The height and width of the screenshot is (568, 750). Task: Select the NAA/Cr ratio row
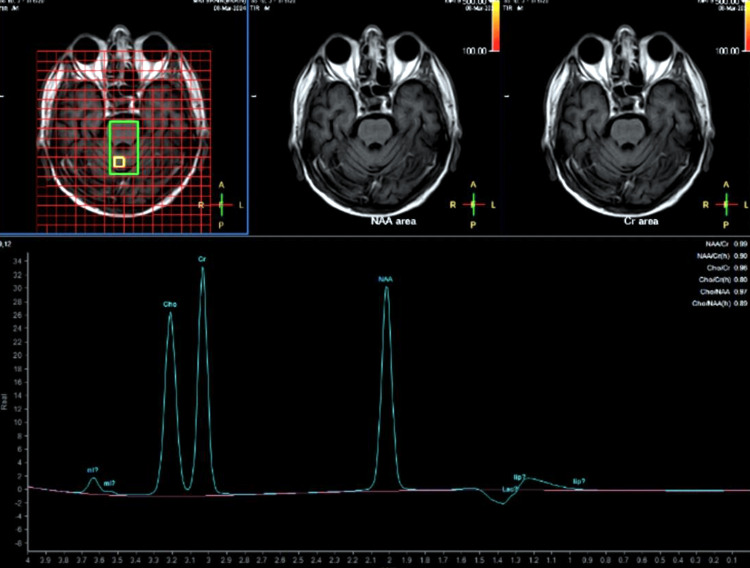point(727,244)
